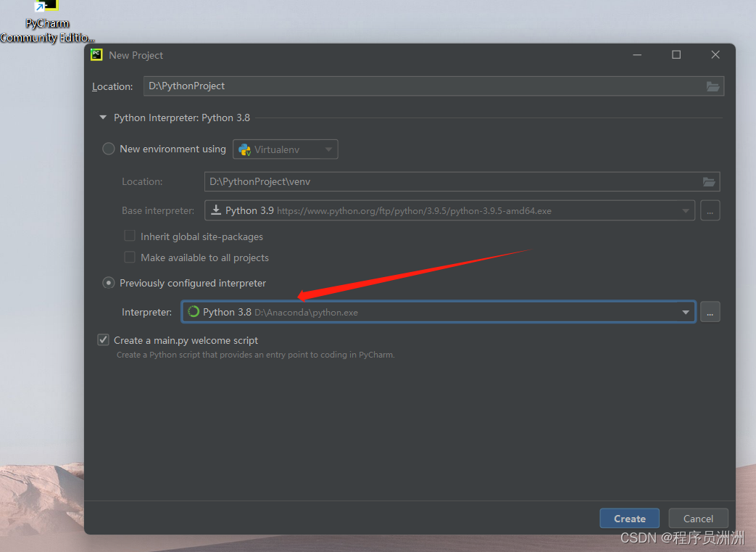Click the Create button
This screenshot has height=552, width=756.
click(629, 518)
